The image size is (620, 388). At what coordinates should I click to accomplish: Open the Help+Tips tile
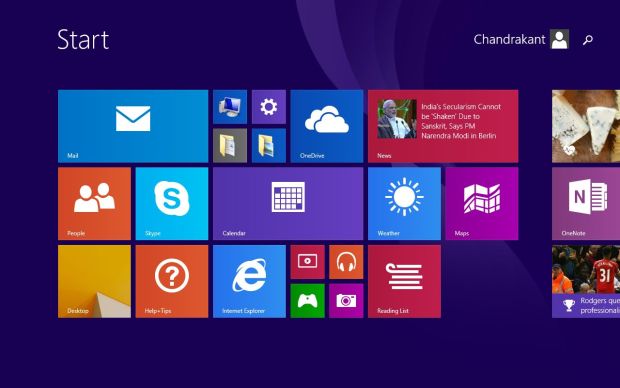click(x=172, y=281)
